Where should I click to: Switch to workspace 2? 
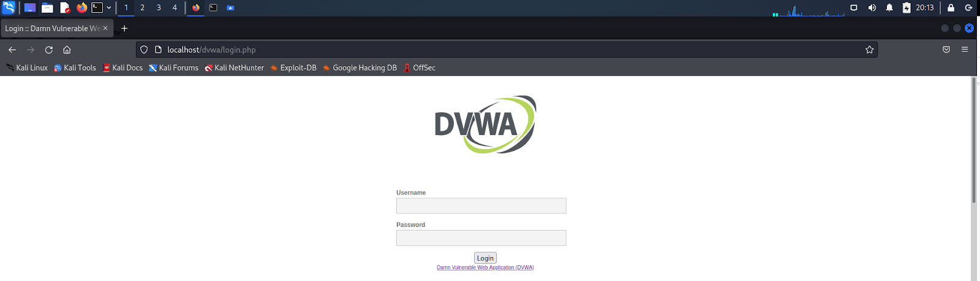point(142,8)
